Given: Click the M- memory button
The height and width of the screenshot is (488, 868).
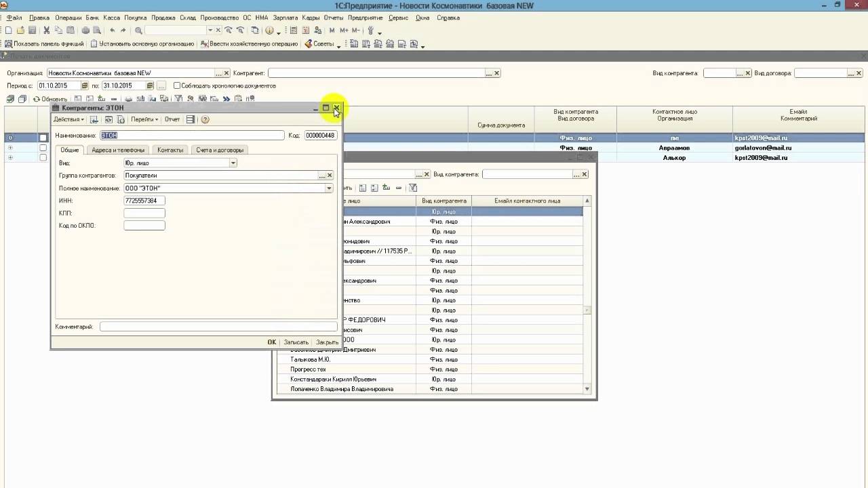Looking at the screenshot, I should [356, 30].
